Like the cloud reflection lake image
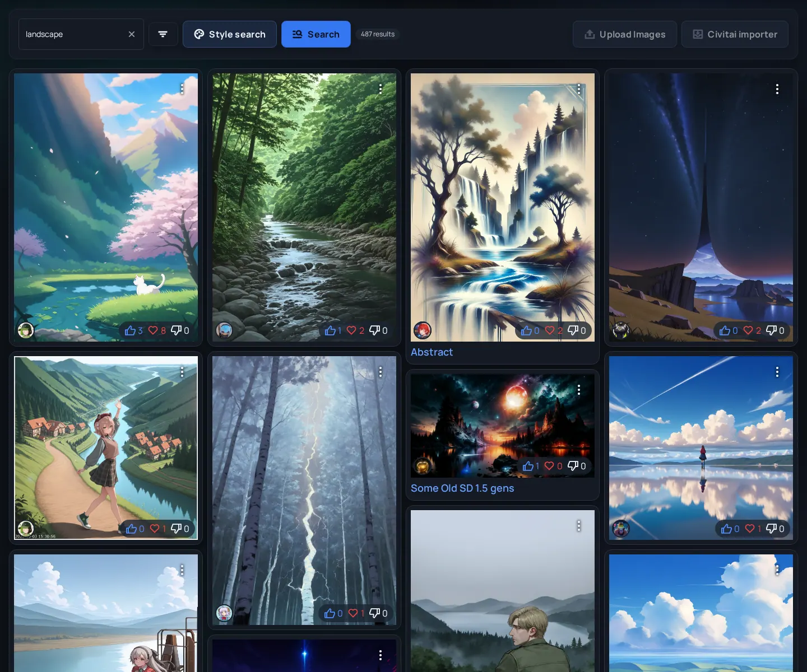Image resolution: width=807 pixels, height=672 pixels. click(x=730, y=529)
